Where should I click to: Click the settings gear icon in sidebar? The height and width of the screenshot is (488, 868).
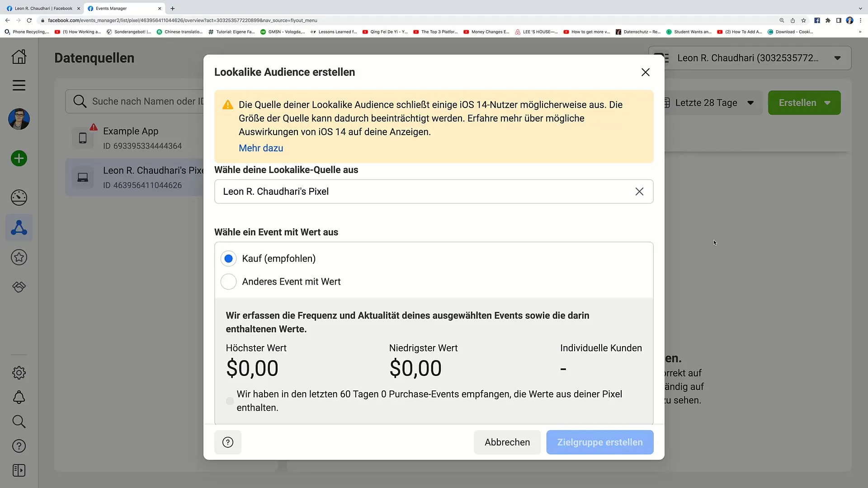(x=19, y=372)
